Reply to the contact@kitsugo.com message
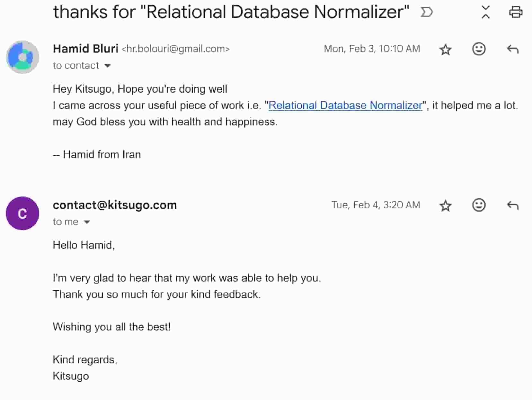This screenshot has width=532, height=400. click(x=513, y=205)
